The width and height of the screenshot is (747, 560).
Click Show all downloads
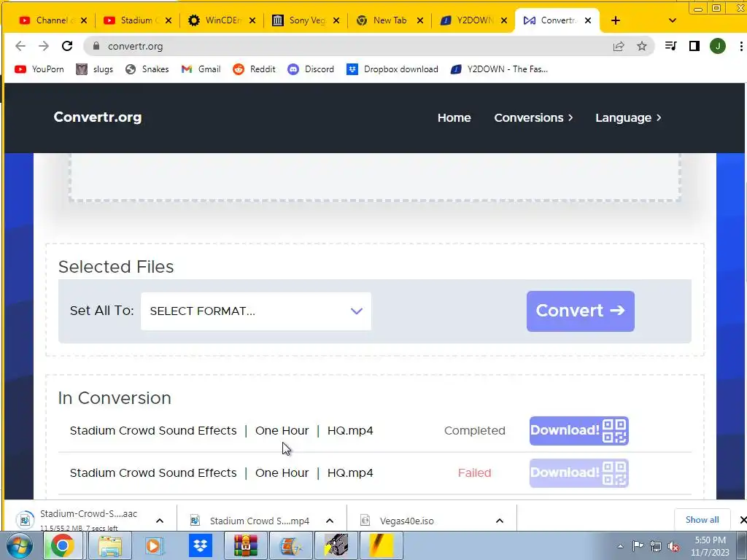[x=702, y=520]
